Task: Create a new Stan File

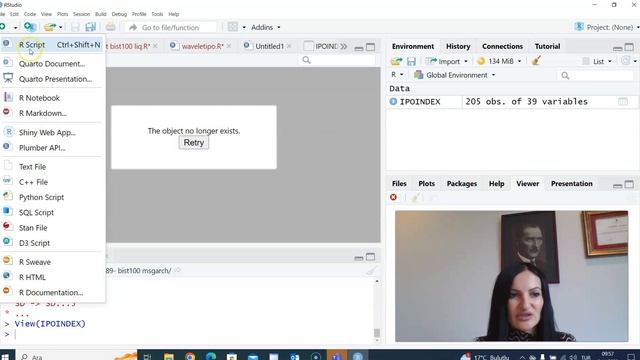Action: pyautogui.click(x=51, y=228)
